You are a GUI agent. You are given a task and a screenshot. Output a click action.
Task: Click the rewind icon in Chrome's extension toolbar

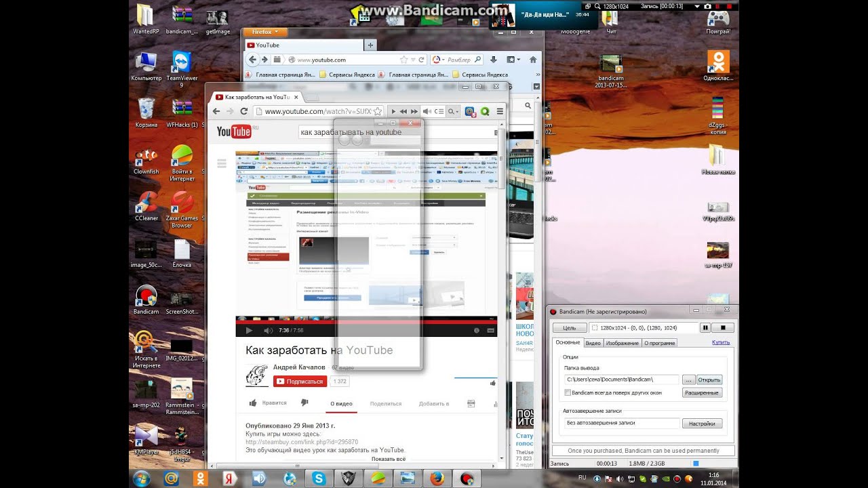pyautogui.click(x=403, y=111)
